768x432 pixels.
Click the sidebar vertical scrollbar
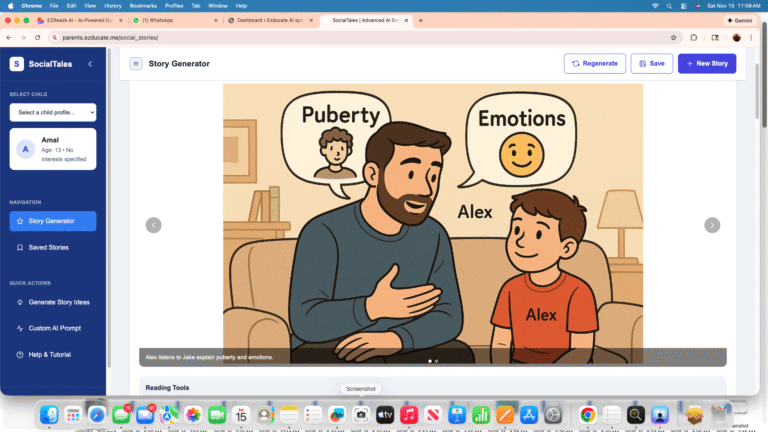tap(109, 208)
